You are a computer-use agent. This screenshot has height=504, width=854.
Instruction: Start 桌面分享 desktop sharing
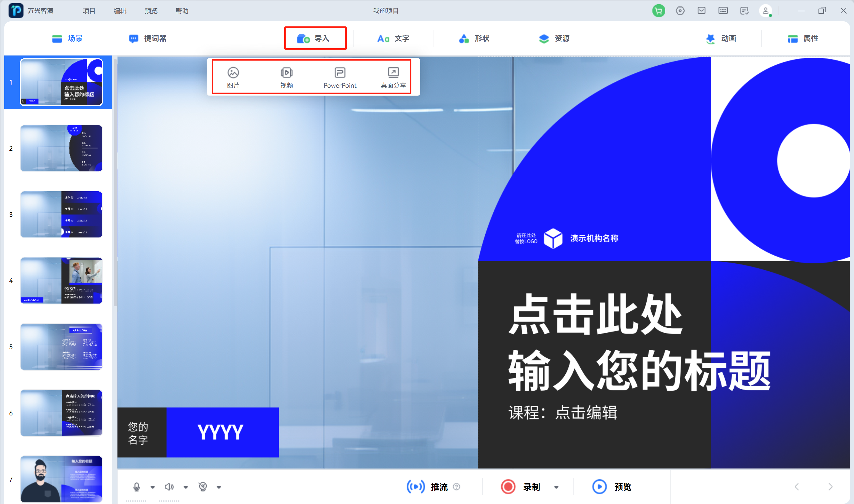click(x=393, y=77)
